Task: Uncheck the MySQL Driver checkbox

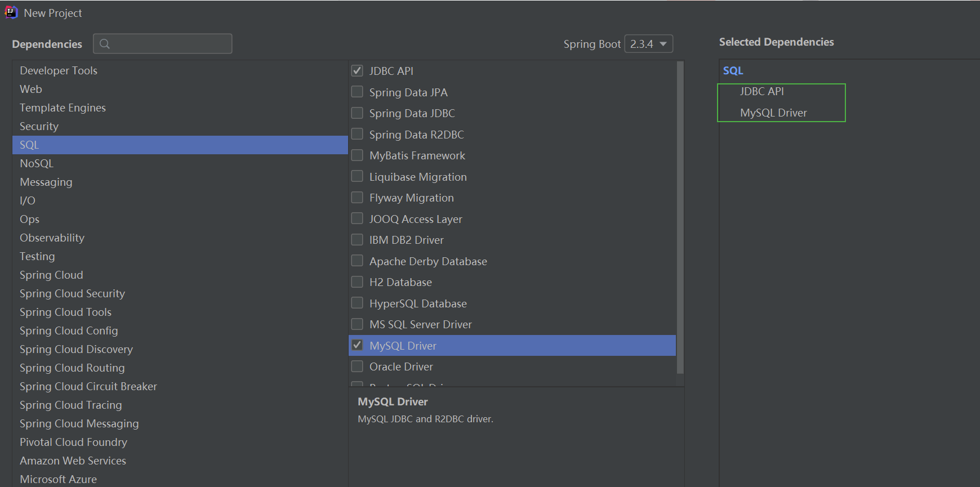Action: click(x=357, y=345)
